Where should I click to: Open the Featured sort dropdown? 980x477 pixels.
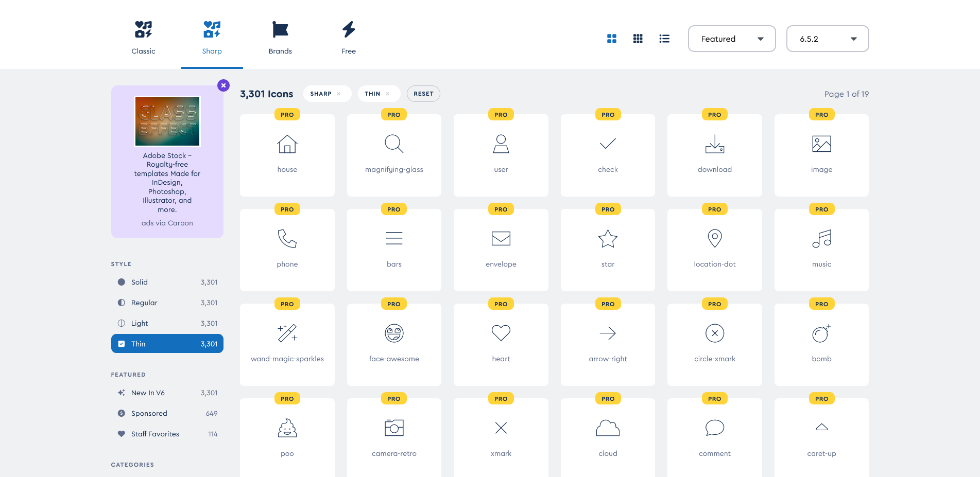click(732, 39)
